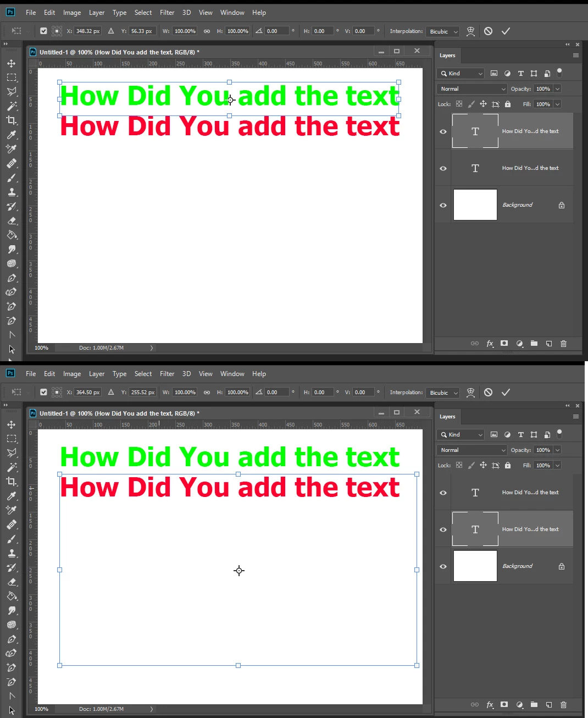Select the Brush tool in upper window

point(12,178)
